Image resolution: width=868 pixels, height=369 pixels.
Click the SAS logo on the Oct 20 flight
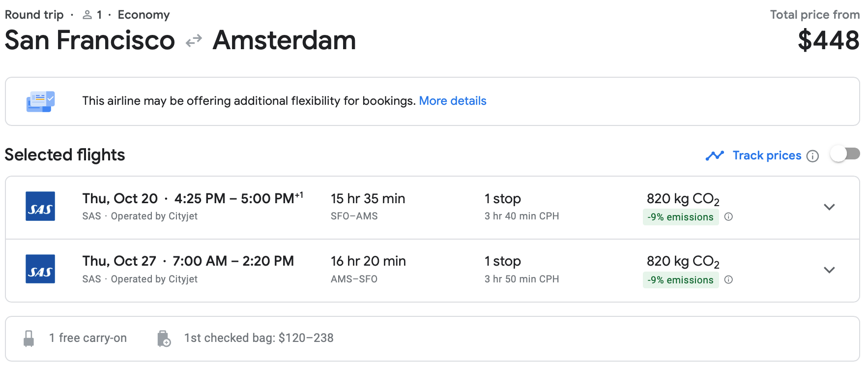click(x=40, y=206)
